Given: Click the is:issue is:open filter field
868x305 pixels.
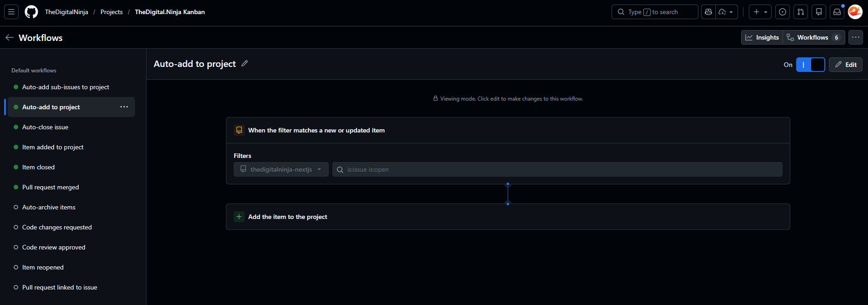Looking at the screenshot, I should (x=557, y=169).
